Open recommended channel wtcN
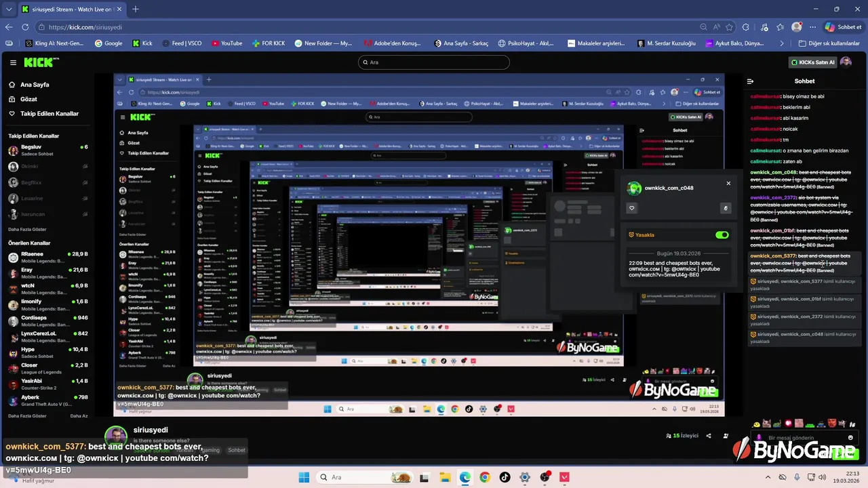The width and height of the screenshot is (868, 488). click(47, 289)
